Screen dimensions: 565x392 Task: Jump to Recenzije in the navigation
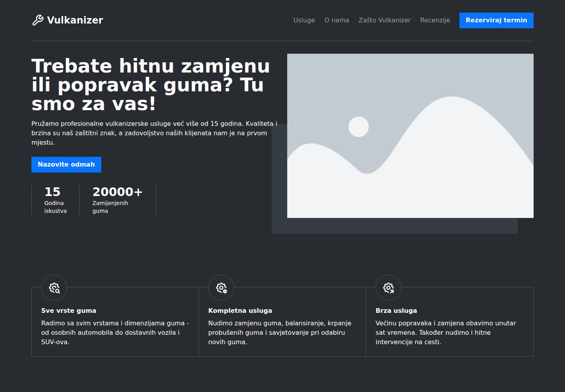point(435,20)
